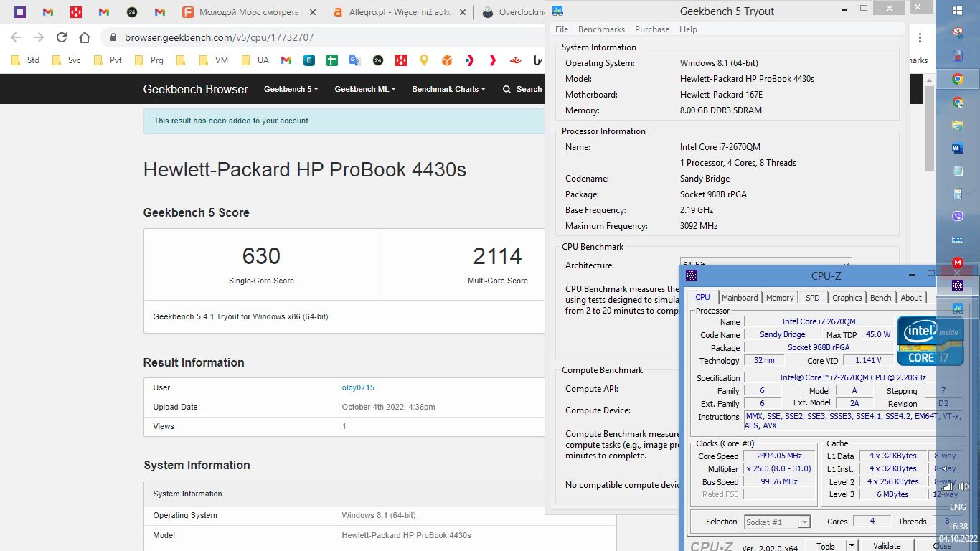Click the Geekbench Browser logo link
980x551 pixels.
tap(195, 89)
